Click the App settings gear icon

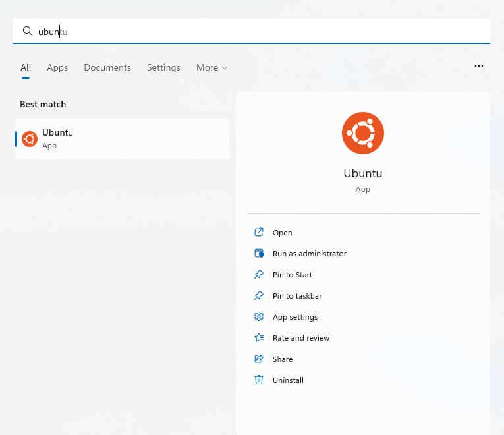pos(259,317)
